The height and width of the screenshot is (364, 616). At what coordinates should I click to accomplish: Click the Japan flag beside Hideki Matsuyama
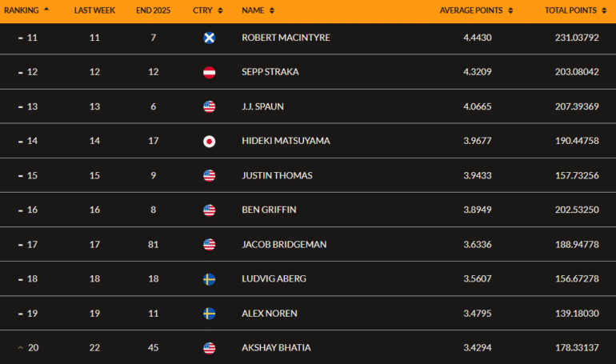click(209, 141)
